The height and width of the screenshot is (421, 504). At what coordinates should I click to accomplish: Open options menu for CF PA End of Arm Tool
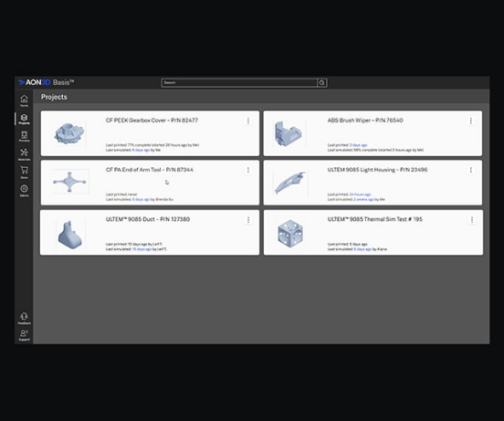tap(248, 170)
